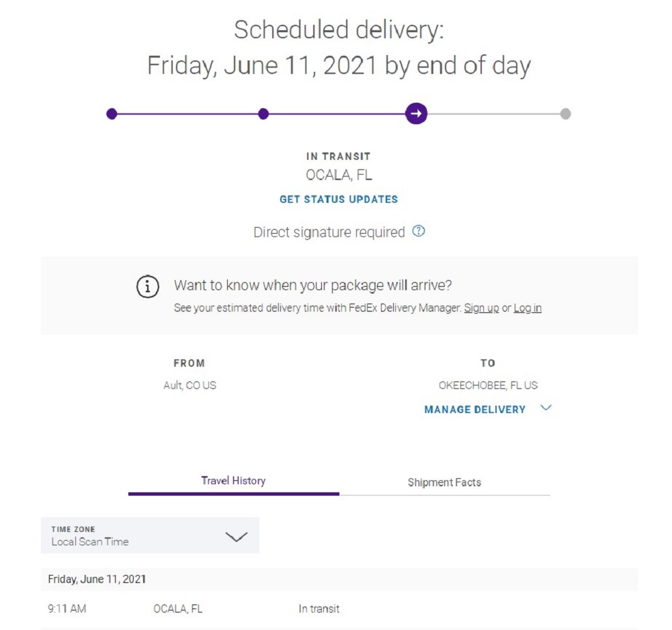Click the in-transit arrow progress icon
The width and height of the screenshot is (672, 630).
point(416,114)
